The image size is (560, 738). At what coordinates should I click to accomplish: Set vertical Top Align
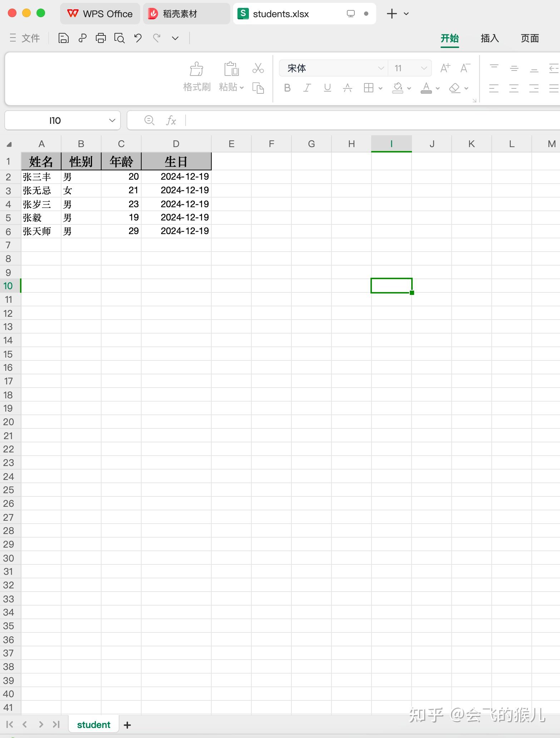[494, 68]
